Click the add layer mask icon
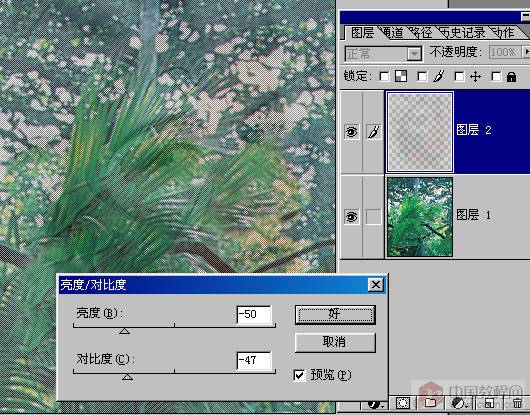The height and width of the screenshot is (415, 530). click(x=403, y=403)
